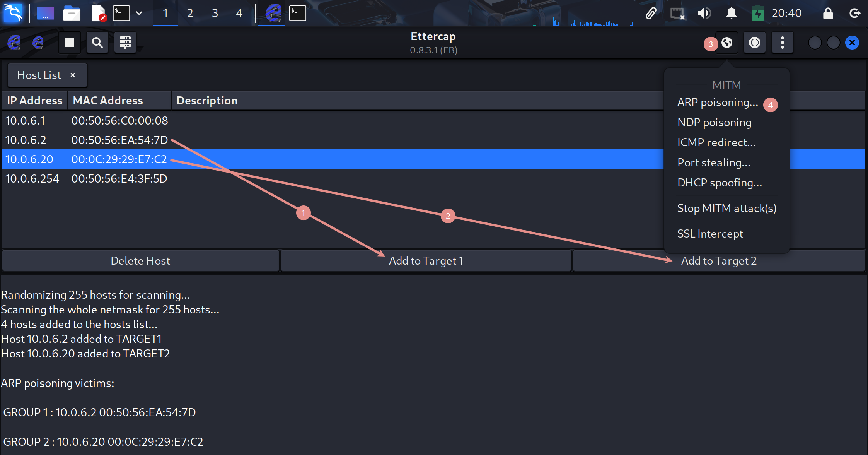This screenshot has height=455, width=868.
Task: Open the Kali applications menu icon
Action: coord(13,13)
